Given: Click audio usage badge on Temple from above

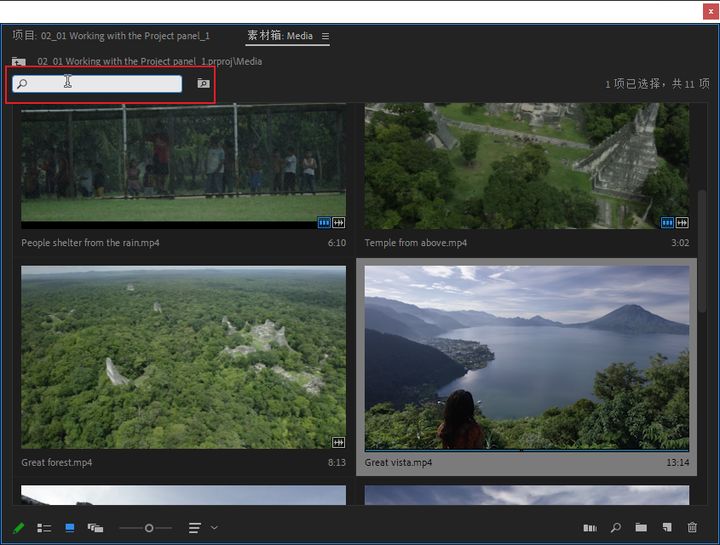Looking at the screenshot, I should [682, 223].
